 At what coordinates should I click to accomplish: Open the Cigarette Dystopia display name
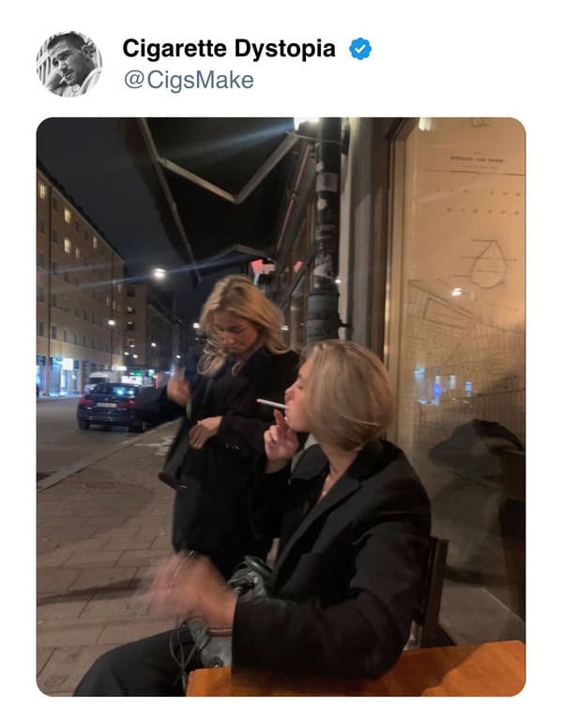pos(229,48)
